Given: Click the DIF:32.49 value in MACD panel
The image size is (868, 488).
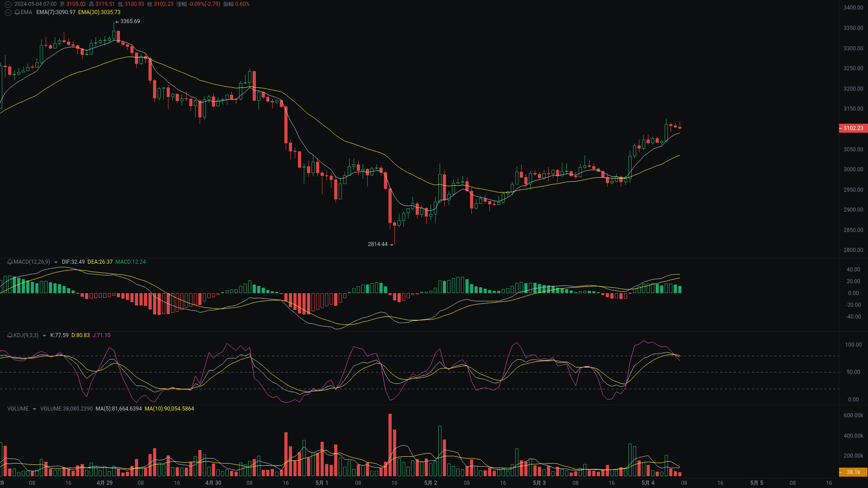Looking at the screenshot, I should [x=73, y=262].
